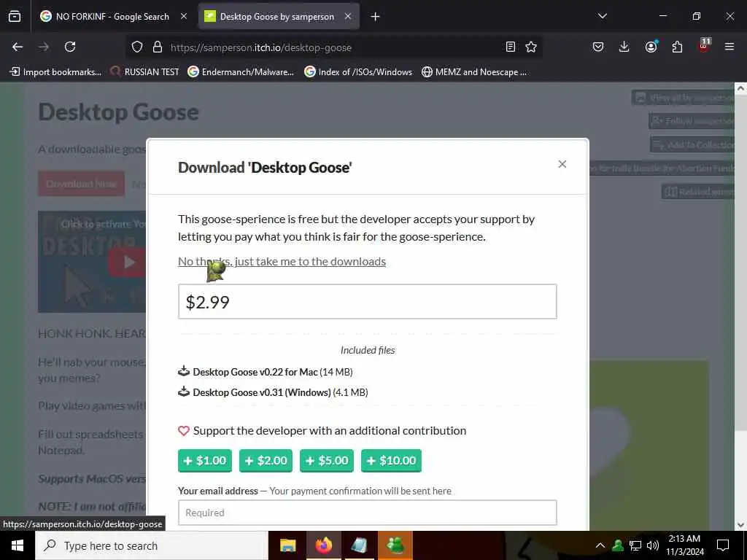
Task: Open Import bookmarks bookmark
Action: (x=55, y=72)
